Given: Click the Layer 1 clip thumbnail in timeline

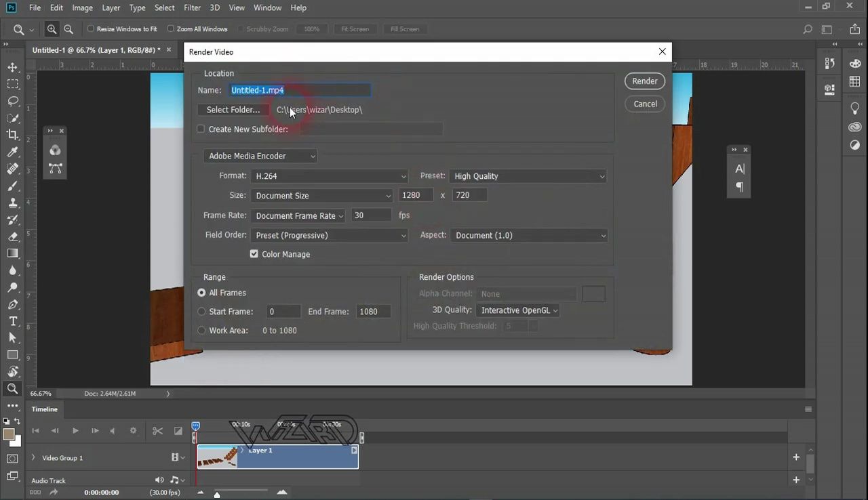Looking at the screenshot, I should click(217, 457).
